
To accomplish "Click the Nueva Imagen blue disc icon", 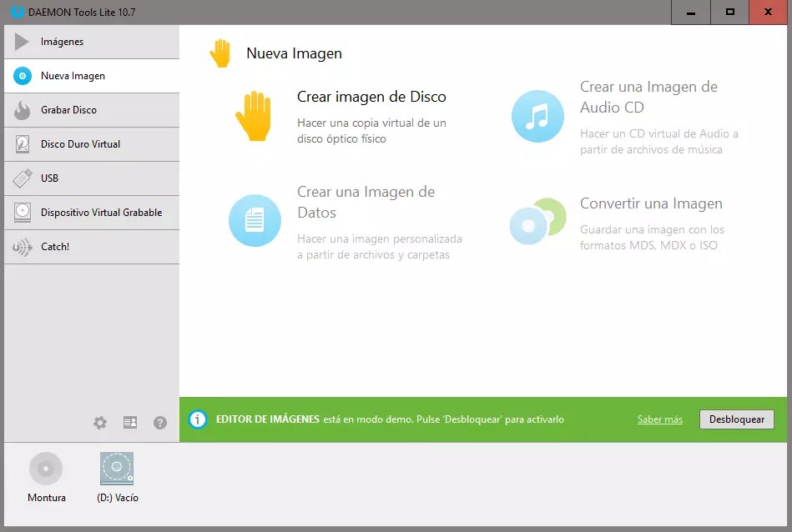I will pyautogui.click(x=23, y=76).
